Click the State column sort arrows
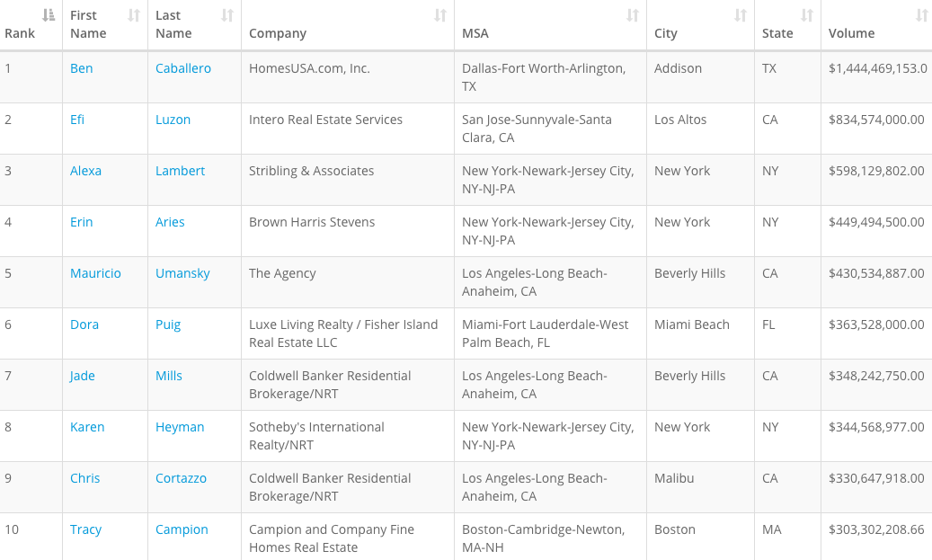The height and width of the screenshot is (560, 932). tap(807, 15)
